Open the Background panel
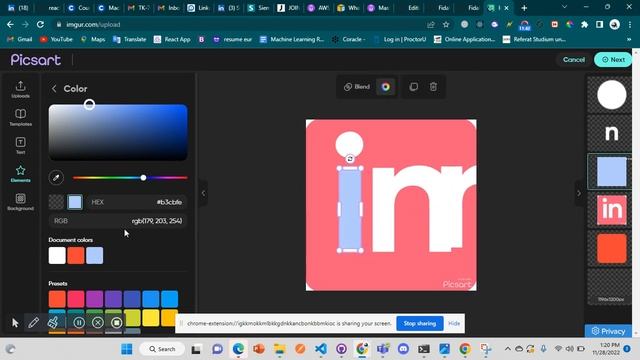The width and height of the screenshot is (640, 360). coord(20,202)
